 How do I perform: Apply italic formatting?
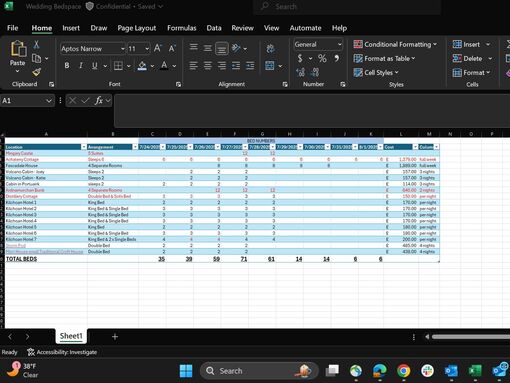pos(81,66)
